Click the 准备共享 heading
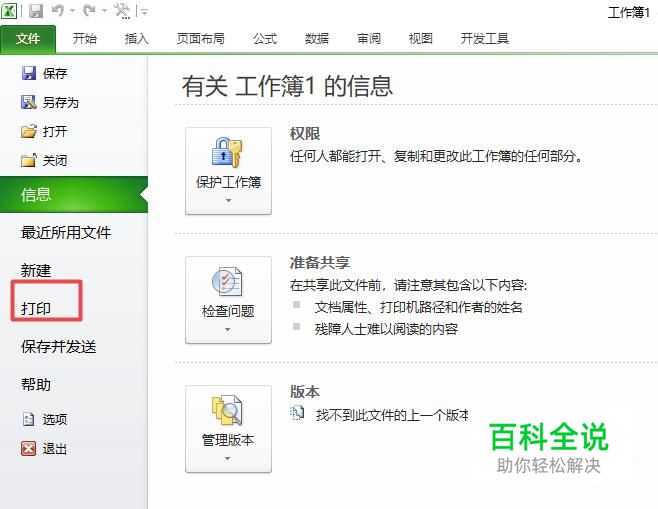Screen dimensions: 658x509 [x=320, y=263]
